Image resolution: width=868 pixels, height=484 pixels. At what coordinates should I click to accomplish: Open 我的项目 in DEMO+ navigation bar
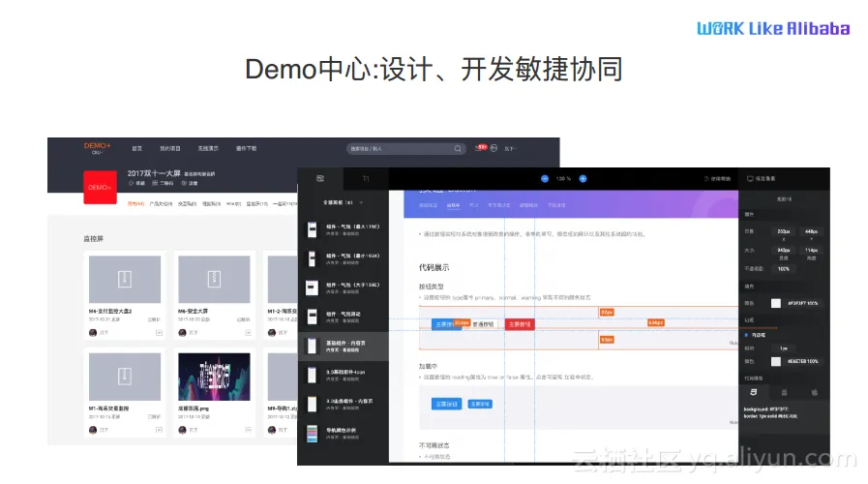tap(170, 148)
